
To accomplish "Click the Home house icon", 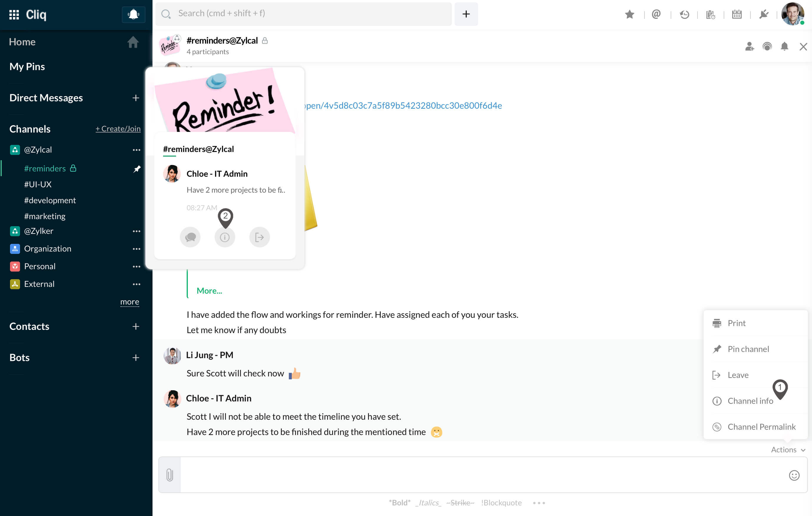I will (133, 42).
